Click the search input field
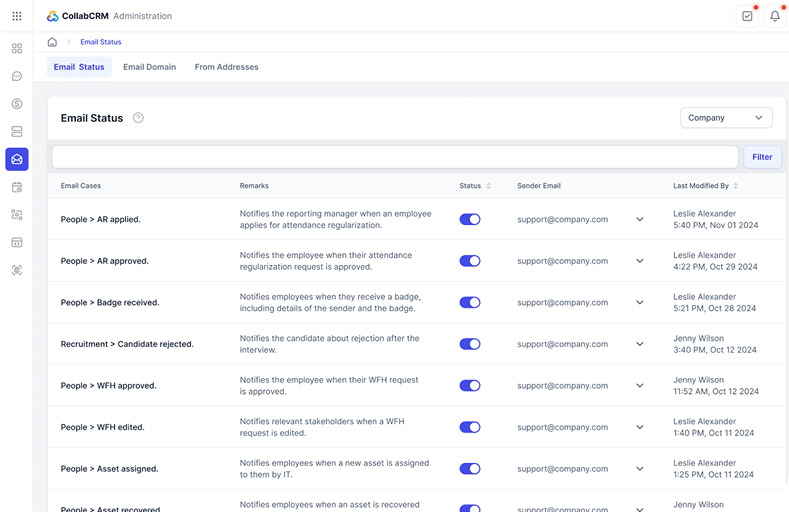 (x=395, y=157)
